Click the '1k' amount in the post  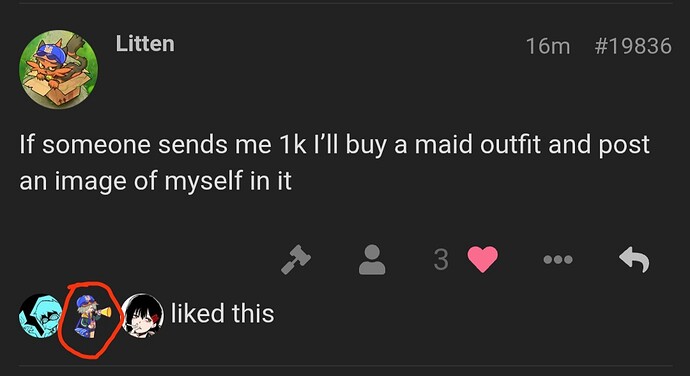pos(293,144)
